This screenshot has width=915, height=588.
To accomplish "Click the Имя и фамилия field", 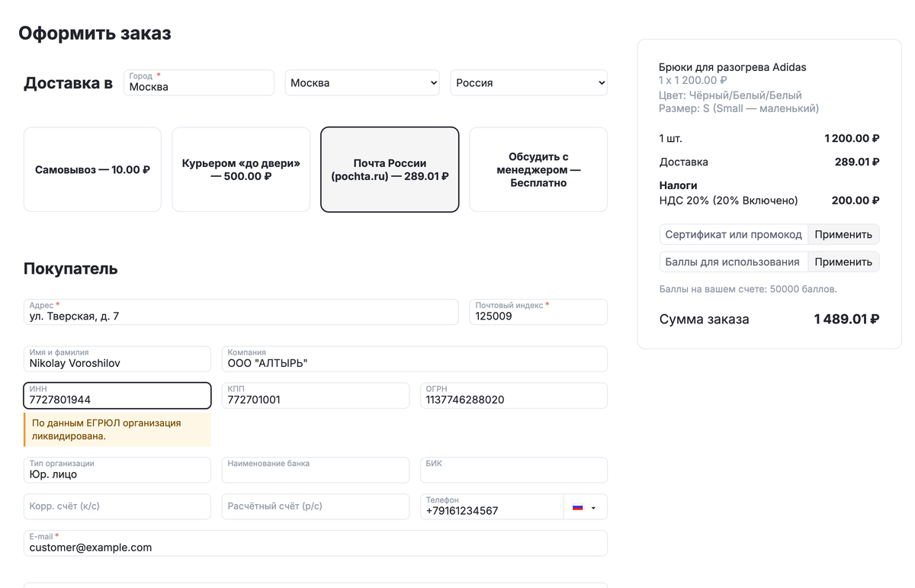I will (x=117, y=359).
